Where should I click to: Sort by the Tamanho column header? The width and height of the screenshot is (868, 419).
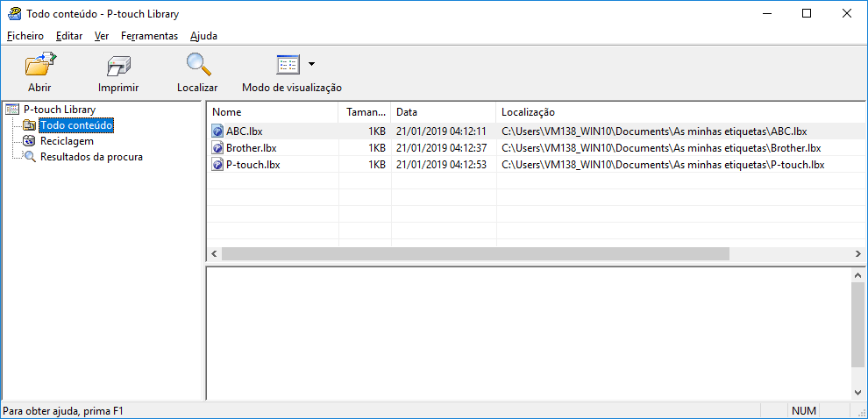click(x=364, y=112)
